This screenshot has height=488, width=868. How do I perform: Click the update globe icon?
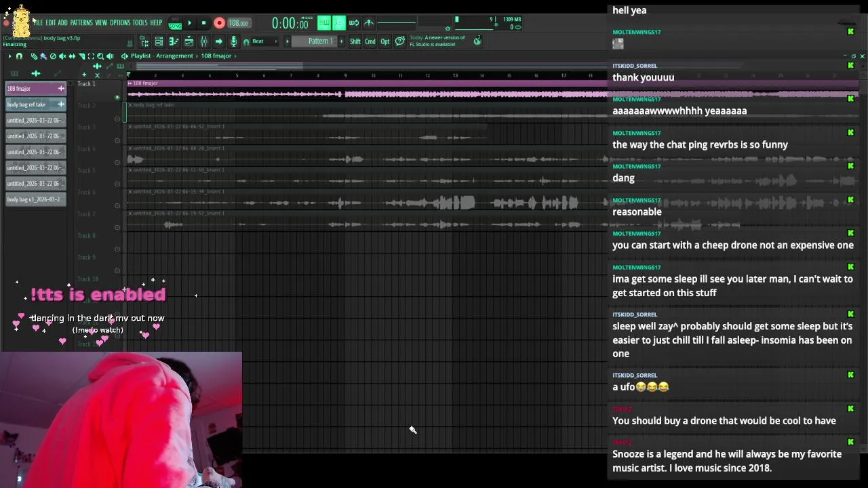coord(477,41)
